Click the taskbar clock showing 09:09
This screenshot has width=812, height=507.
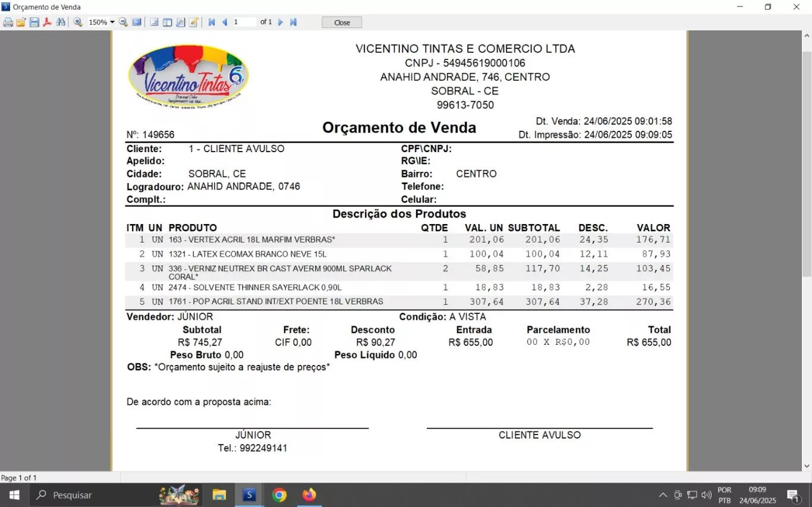757,495
